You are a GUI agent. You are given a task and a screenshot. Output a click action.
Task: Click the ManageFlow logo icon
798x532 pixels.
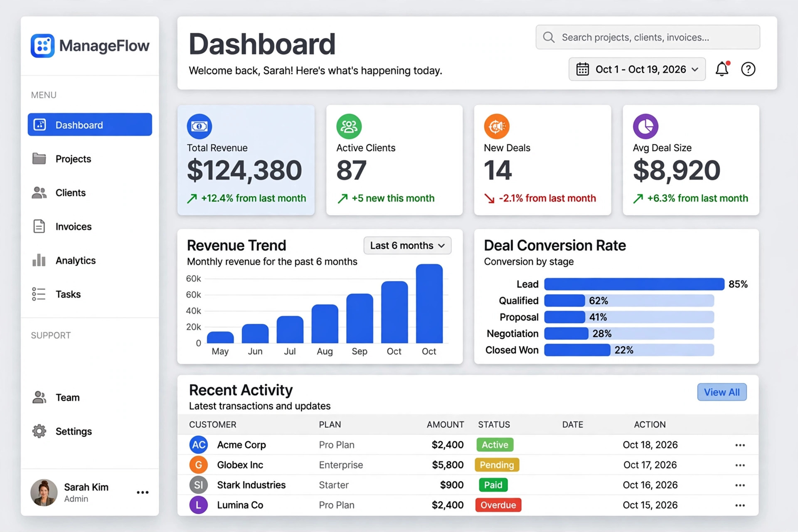[x=42, y=46]
